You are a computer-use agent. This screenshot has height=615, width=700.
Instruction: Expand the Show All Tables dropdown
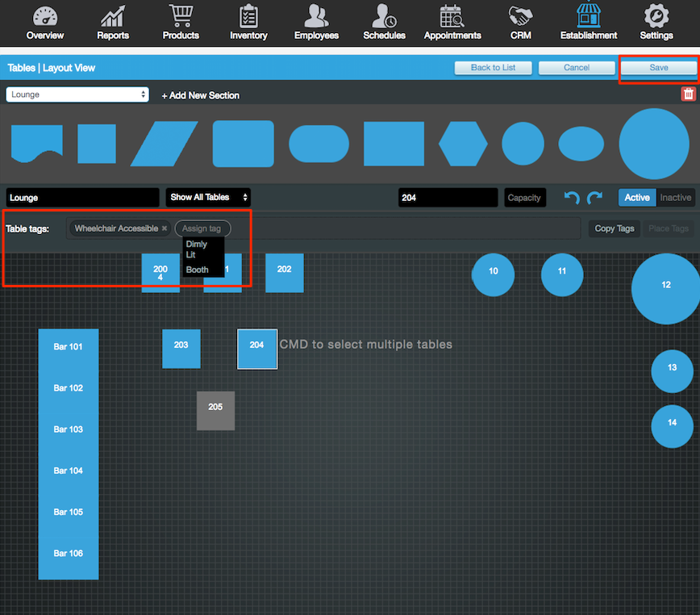pyautogui.click(x=208, y=197)
